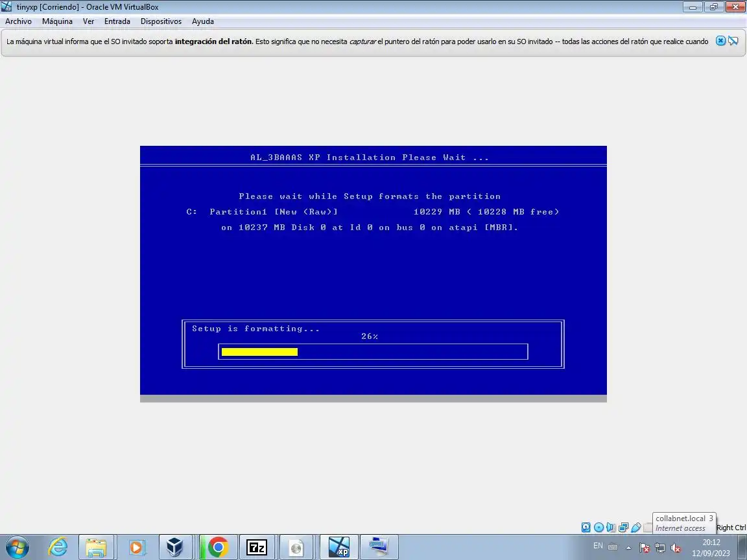This screenshot has width=747, height=560.
Task: Click the 'Setup is formatting...' text
Action: 256,329
